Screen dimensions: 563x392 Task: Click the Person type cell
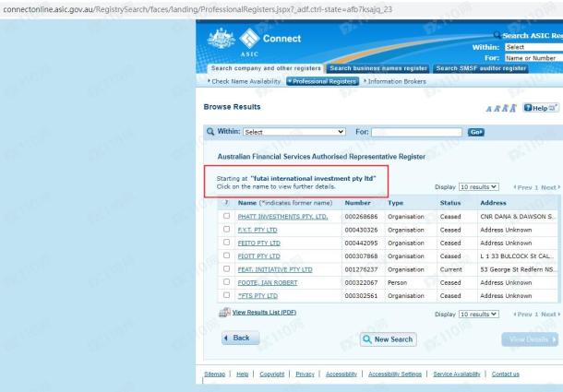398,283
